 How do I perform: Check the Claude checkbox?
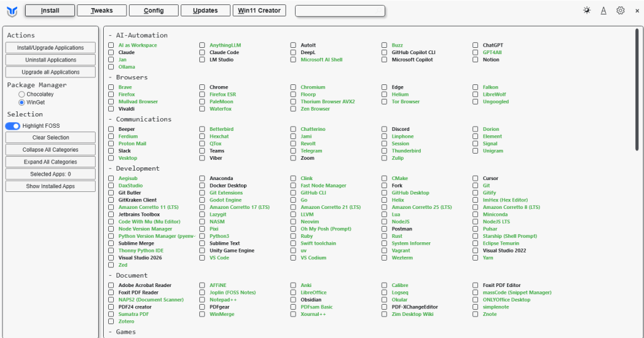pyautogui.click(x=111, y=53)
